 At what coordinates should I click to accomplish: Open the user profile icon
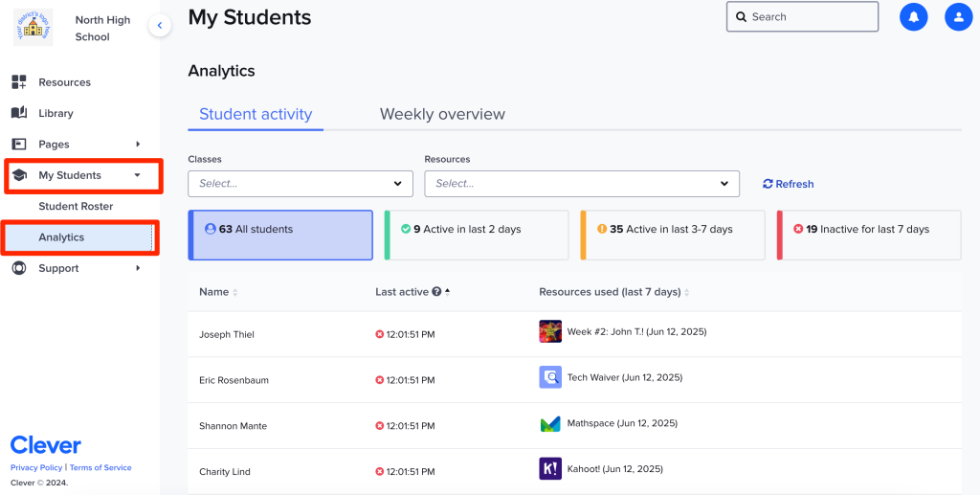coord(958,17)
